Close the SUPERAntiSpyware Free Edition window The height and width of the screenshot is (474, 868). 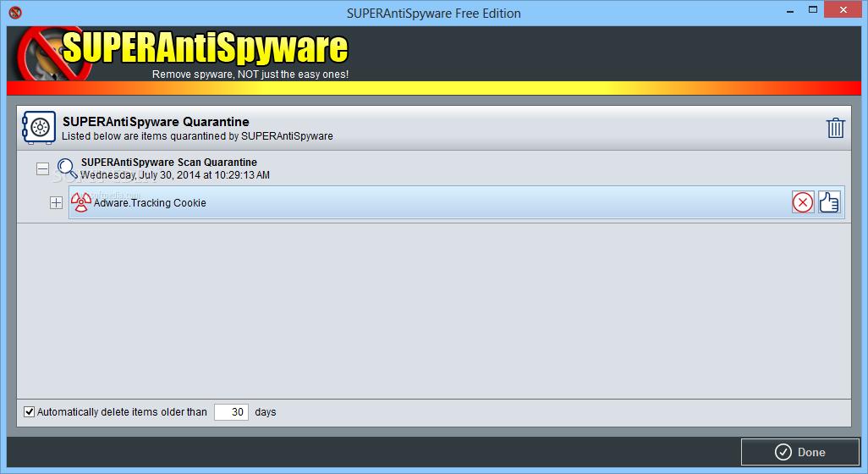tap(843, 9)
